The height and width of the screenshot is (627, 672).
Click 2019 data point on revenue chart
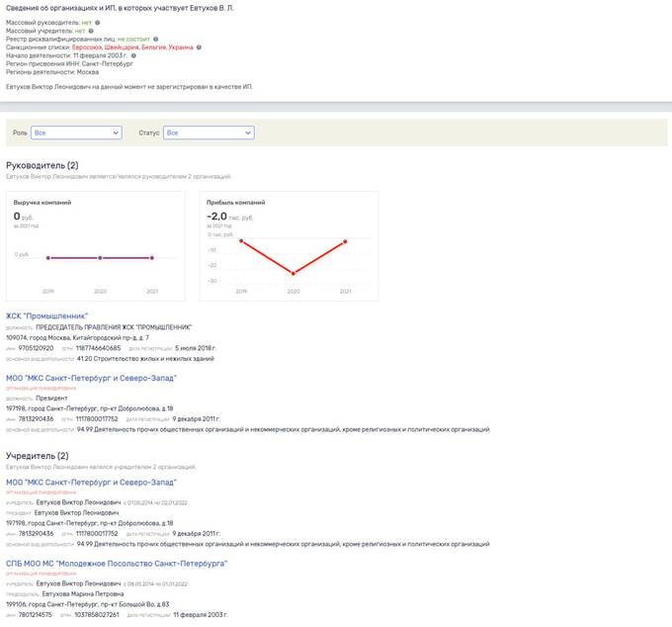pos(48,258)
